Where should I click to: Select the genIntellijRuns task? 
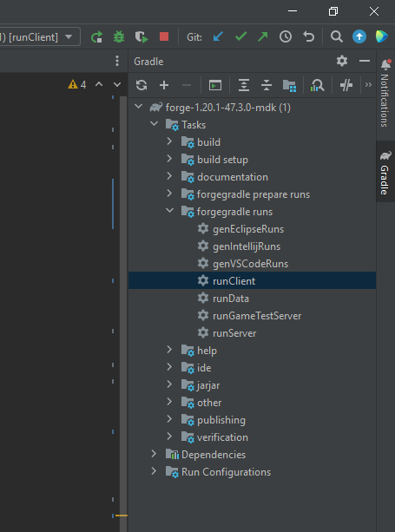(x=252, y=246)
